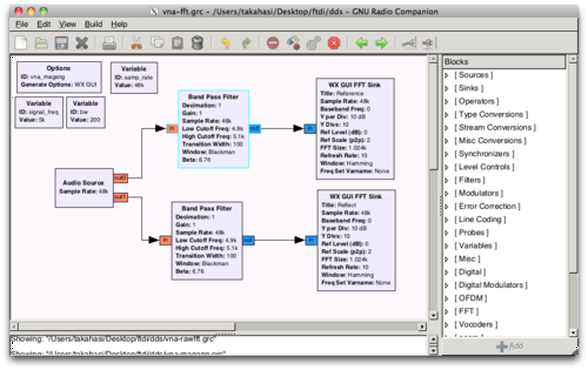588x370 pixels.
Task: Select the samp_rate Variable block
Action: pyautogui.click(x=134, y=78)
